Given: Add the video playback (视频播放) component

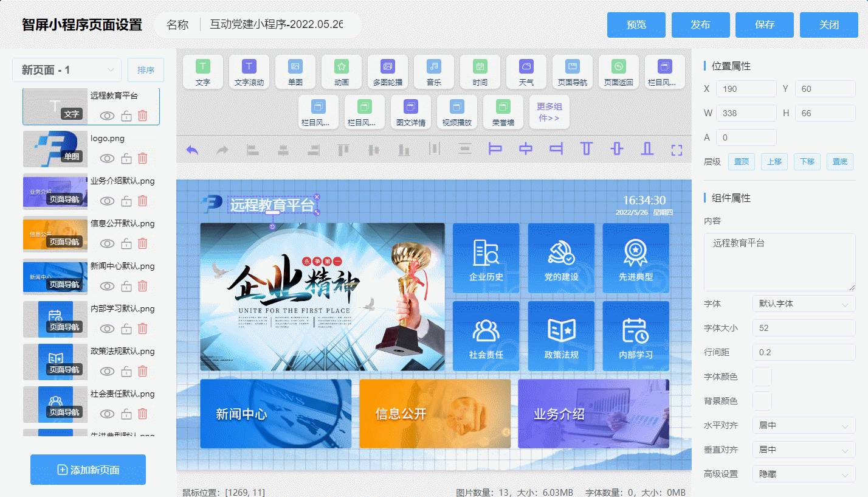Looking at the screenshot, I should coord(457,113).
